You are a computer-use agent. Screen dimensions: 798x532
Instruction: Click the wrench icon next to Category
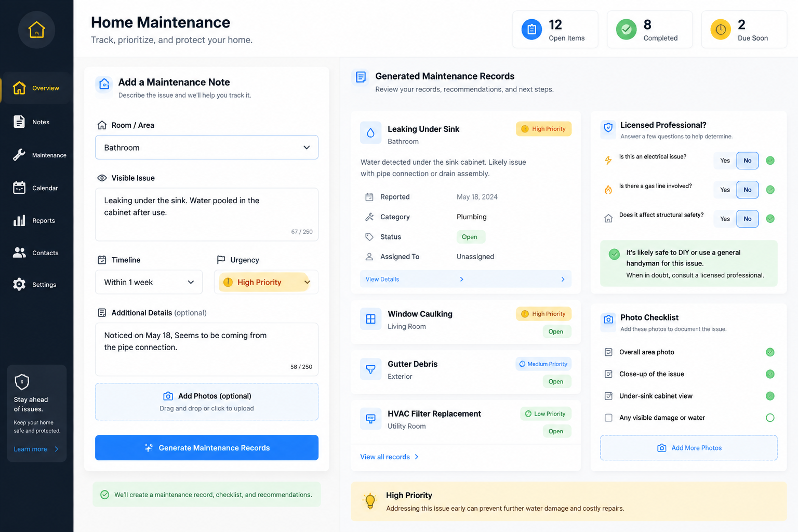[x=369, y=217]
